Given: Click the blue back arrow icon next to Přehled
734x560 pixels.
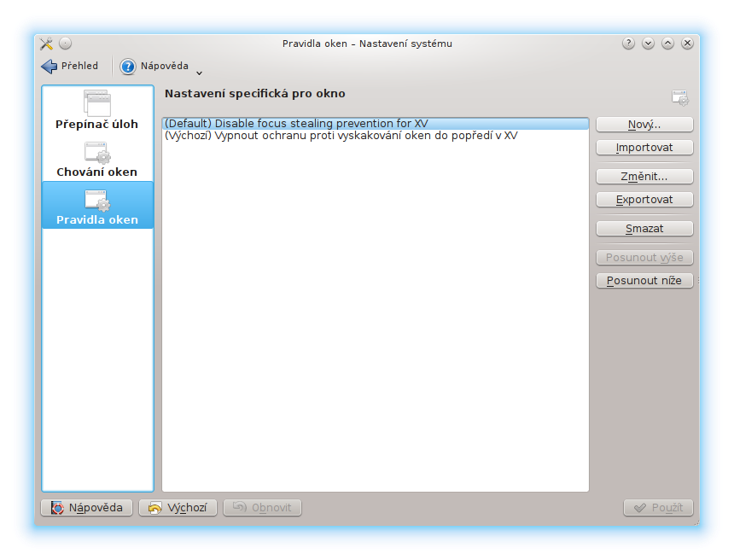Looking at the screenshot, I should (x=50, y=67).
